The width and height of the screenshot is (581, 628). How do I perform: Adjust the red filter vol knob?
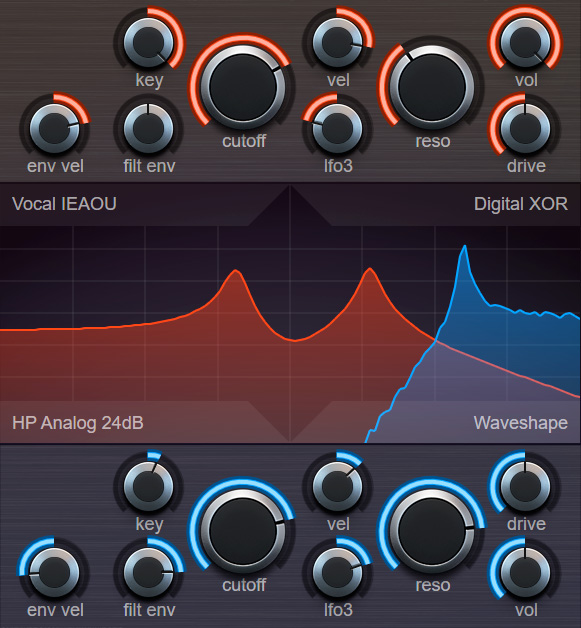[x=526, y=42]
